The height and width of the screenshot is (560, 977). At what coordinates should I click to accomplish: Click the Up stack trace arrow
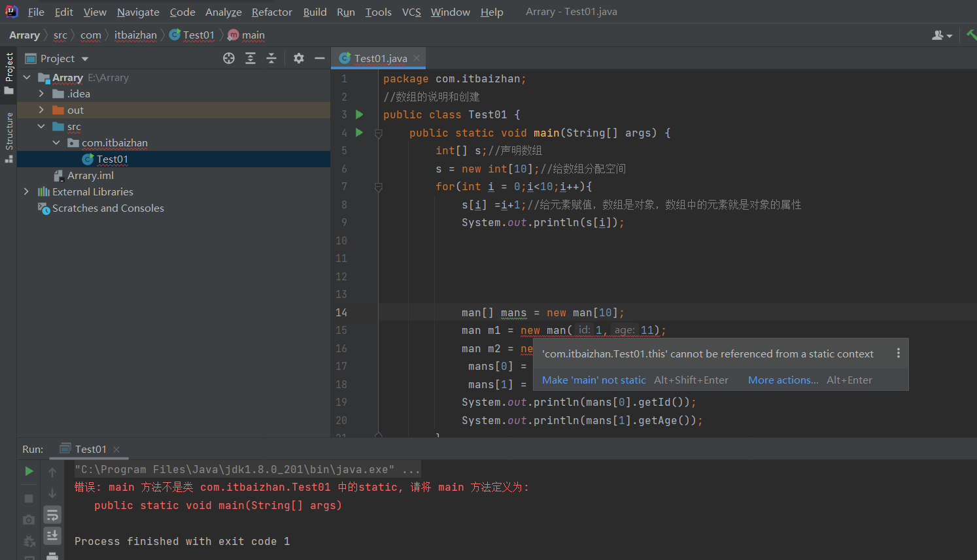52,472
